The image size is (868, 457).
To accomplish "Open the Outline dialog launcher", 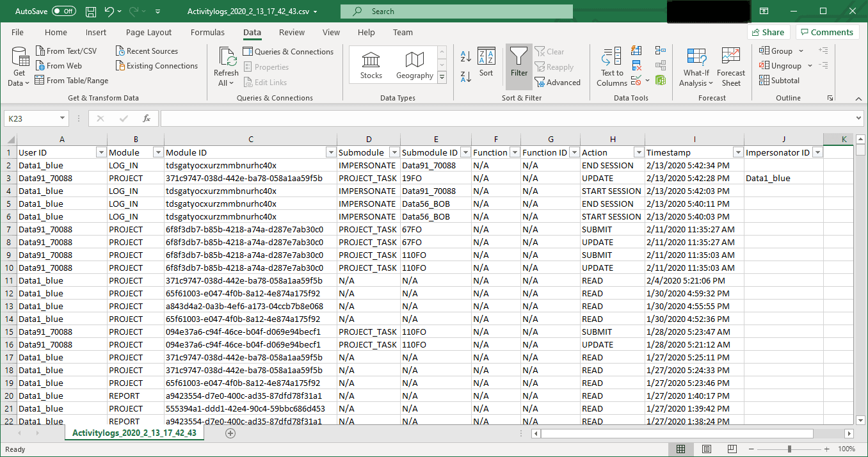I will click(830, 98).
